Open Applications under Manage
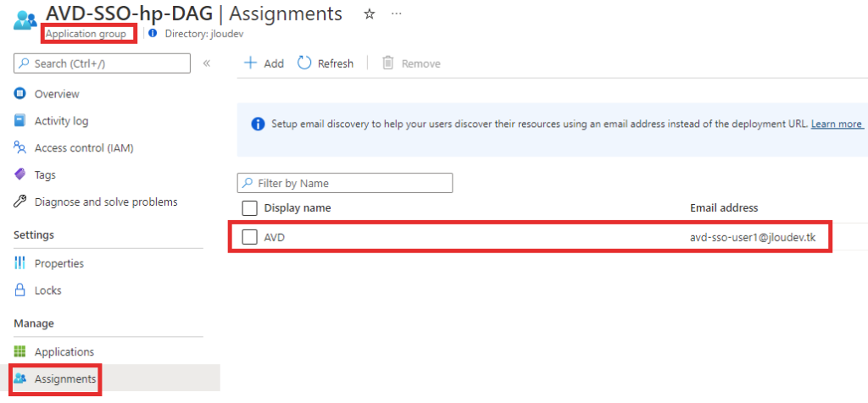The width and height of the screenshot is (868, 403). tap(64, 351)
